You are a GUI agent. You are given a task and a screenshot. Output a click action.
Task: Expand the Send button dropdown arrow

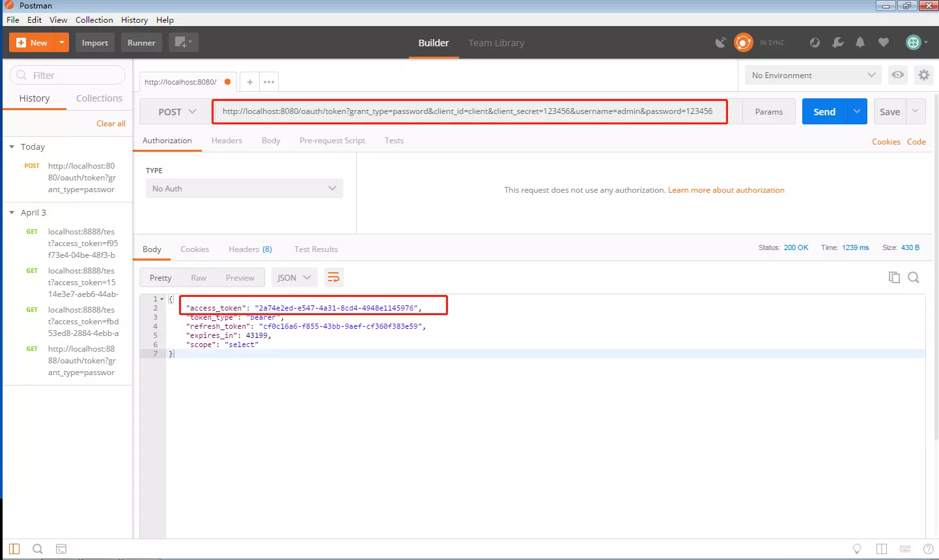coord(857,111)
